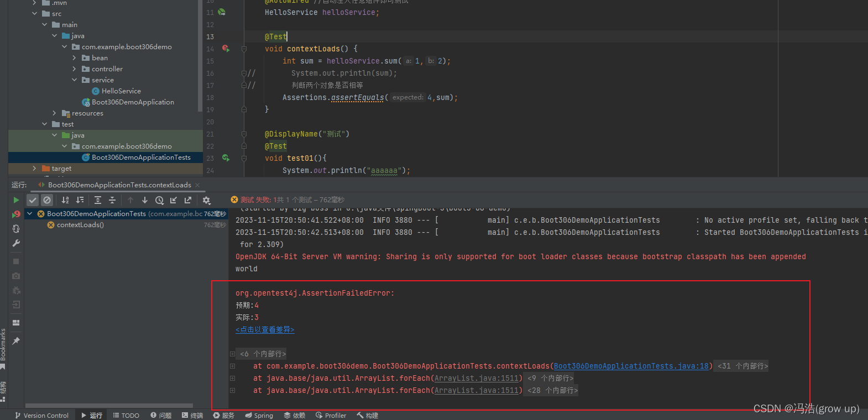The height and width of the screenshot is (420, 868).
Task: Open ArrayList.java:1511 link with <9 个内部行>
Action: (477, 378)
